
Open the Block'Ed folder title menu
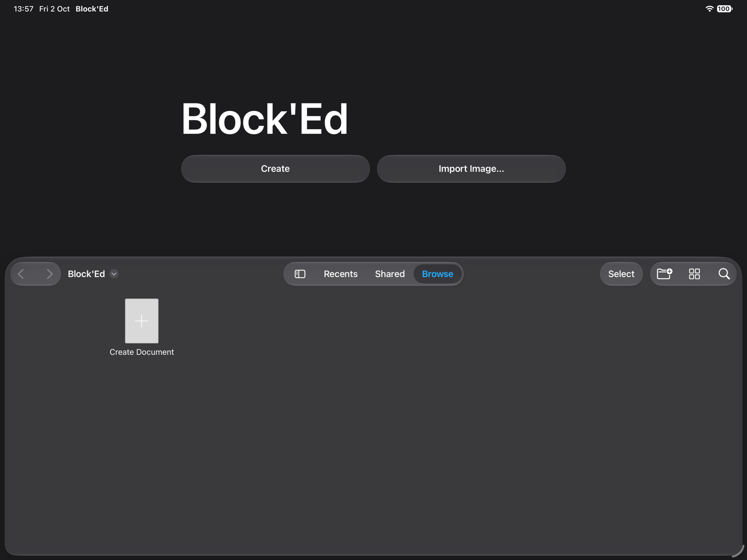(x=86, y=274)
